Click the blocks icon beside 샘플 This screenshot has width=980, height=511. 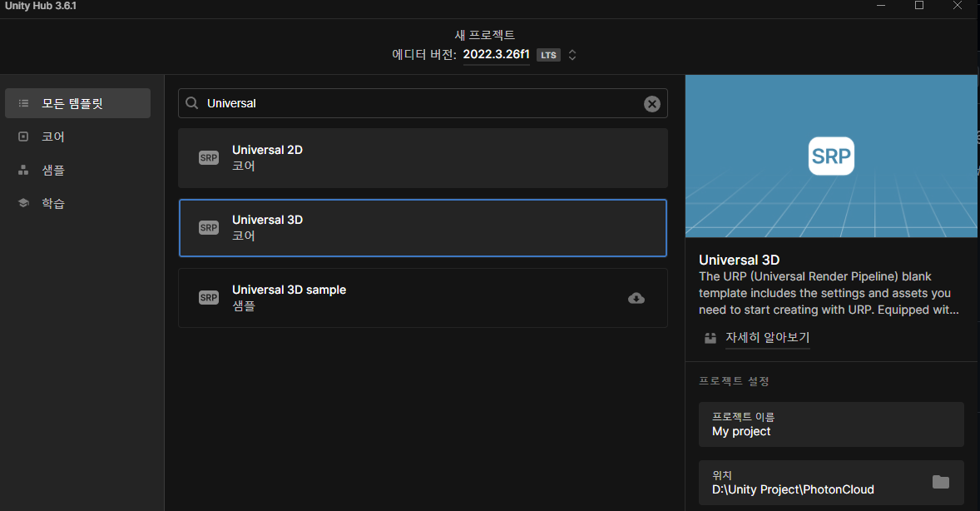pyautogui.click(x=24, y=170)
